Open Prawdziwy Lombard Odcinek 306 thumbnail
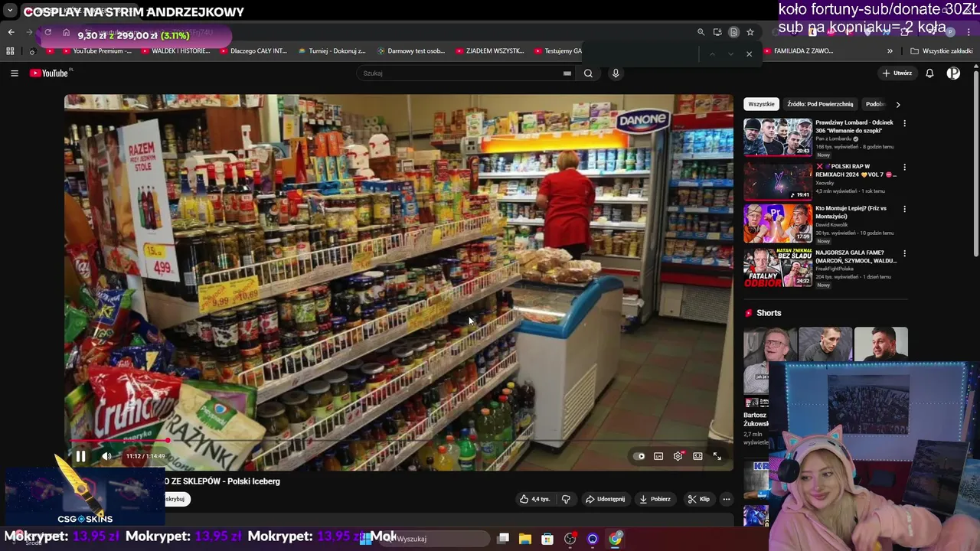 pos(778,137)
